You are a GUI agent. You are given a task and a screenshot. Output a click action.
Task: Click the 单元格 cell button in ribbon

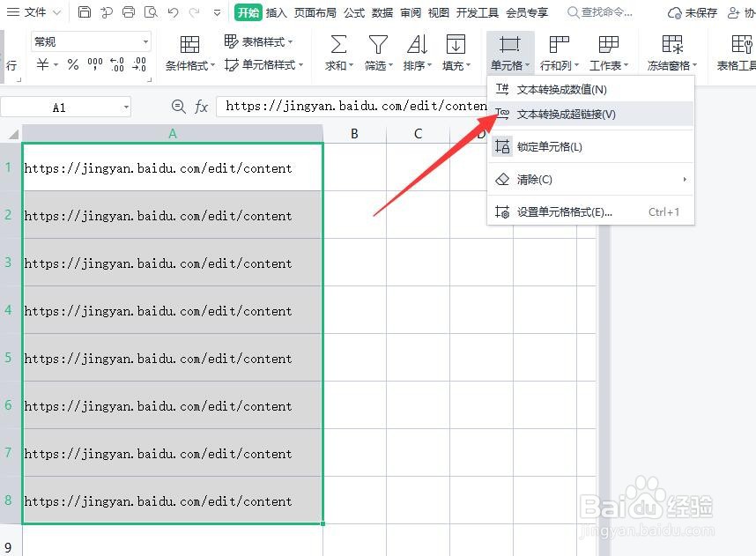510,53
